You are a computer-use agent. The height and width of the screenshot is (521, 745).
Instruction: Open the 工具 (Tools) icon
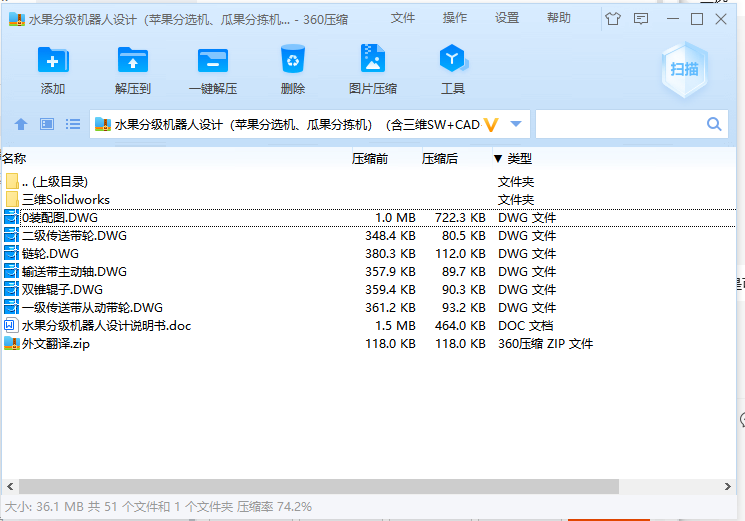[453, 58]
